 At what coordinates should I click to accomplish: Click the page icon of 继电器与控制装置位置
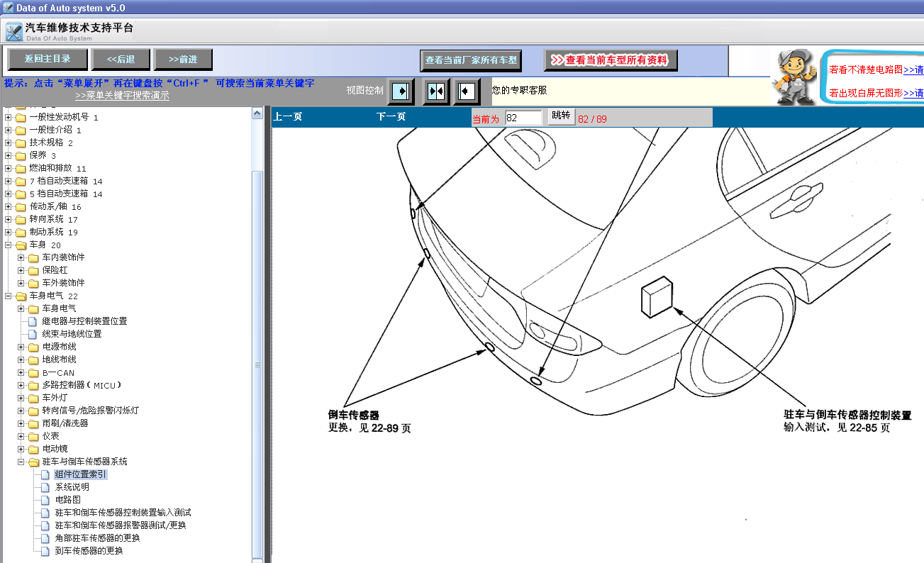[33, 321]
